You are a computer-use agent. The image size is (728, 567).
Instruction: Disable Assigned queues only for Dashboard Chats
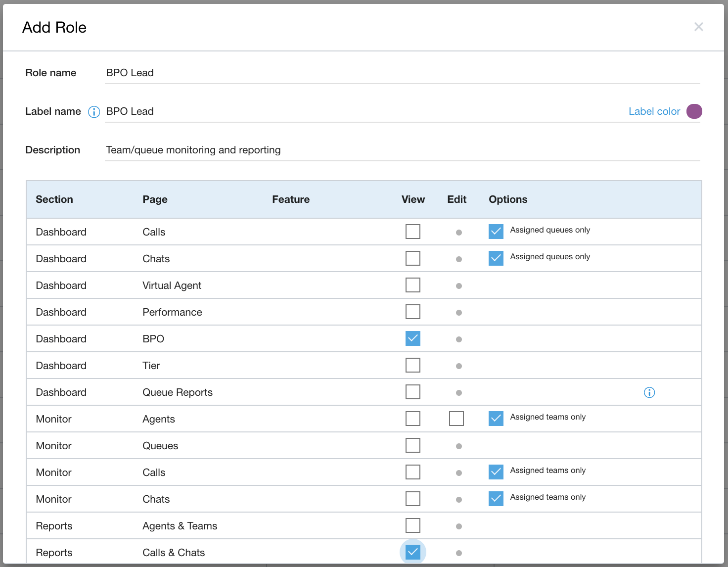(x=496, y=258)
